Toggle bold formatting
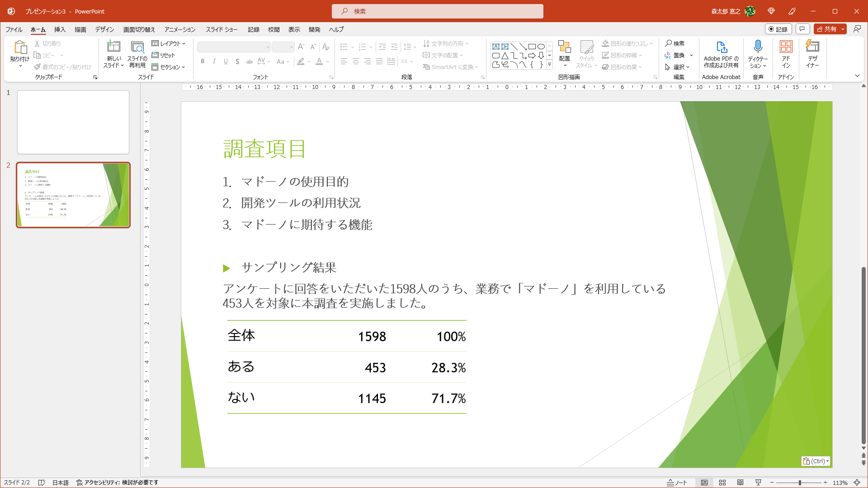Screen dimensions: 868x488 (x=203, y=61)
